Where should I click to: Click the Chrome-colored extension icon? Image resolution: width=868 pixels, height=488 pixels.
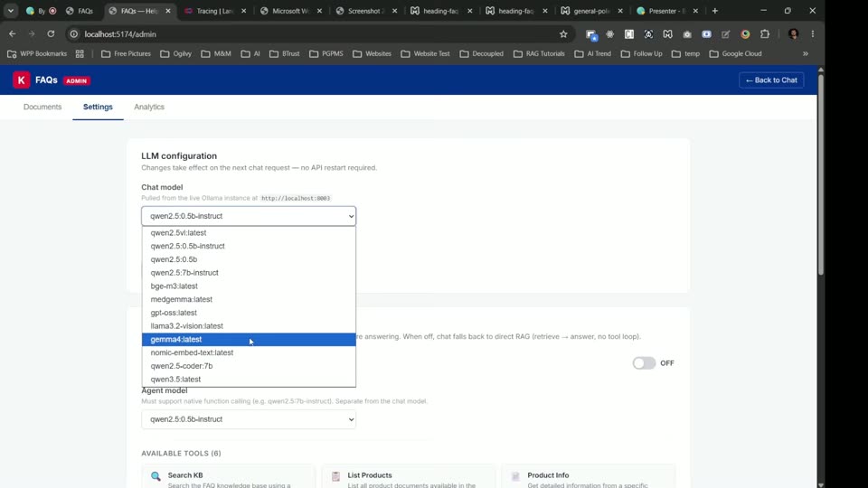745,34
